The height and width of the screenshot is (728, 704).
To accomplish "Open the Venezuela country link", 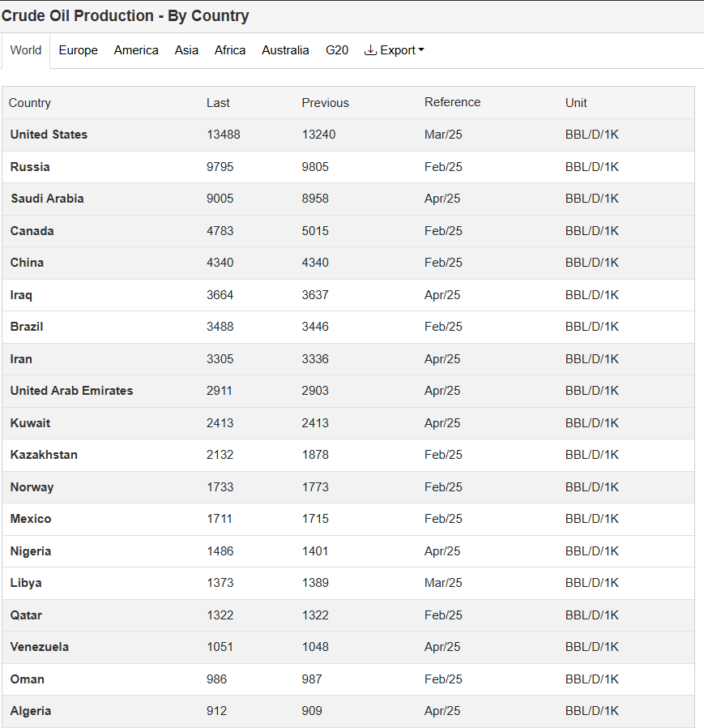I will 40,647.
